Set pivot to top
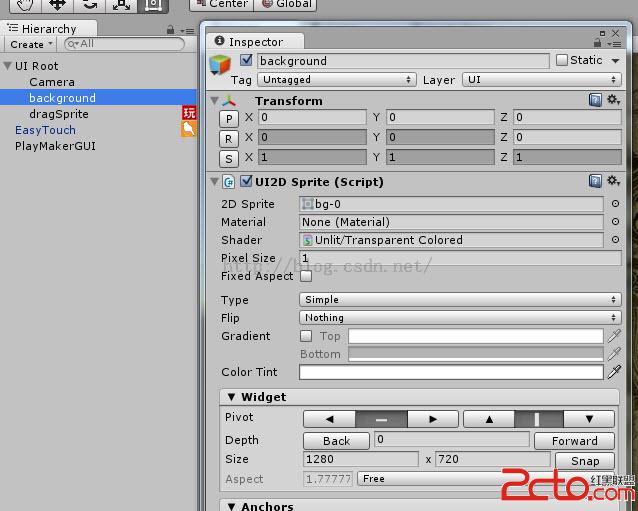Screen dimensions: 638x511 click(489, 419)
